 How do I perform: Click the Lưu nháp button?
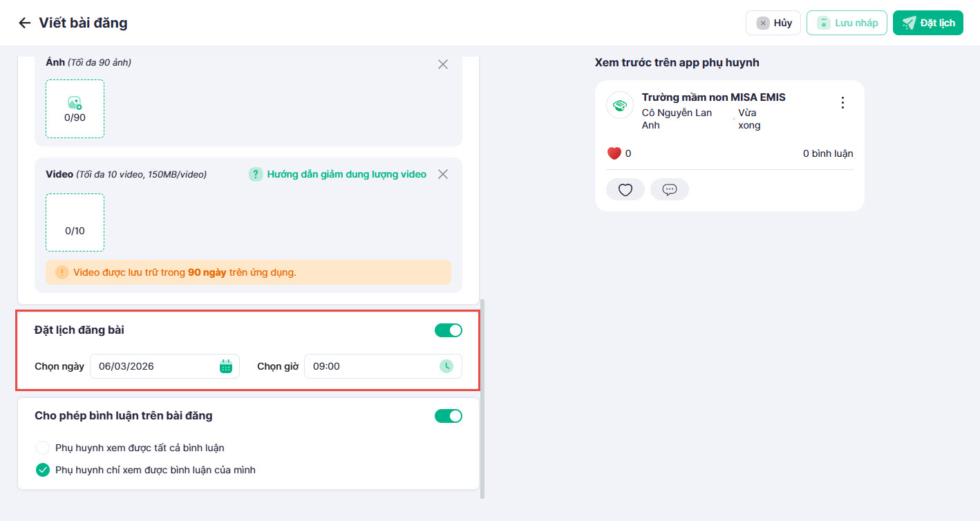pos(846,23)
